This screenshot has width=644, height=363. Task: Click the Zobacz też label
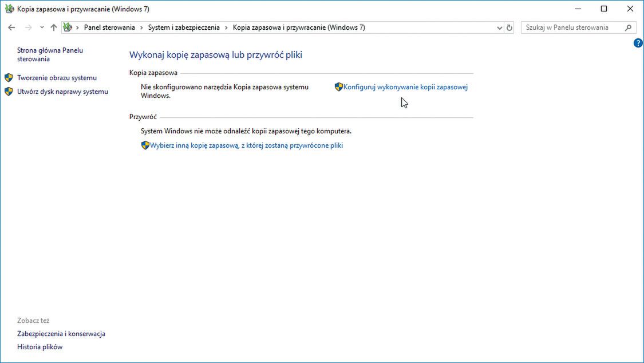[x=33, y=321]
